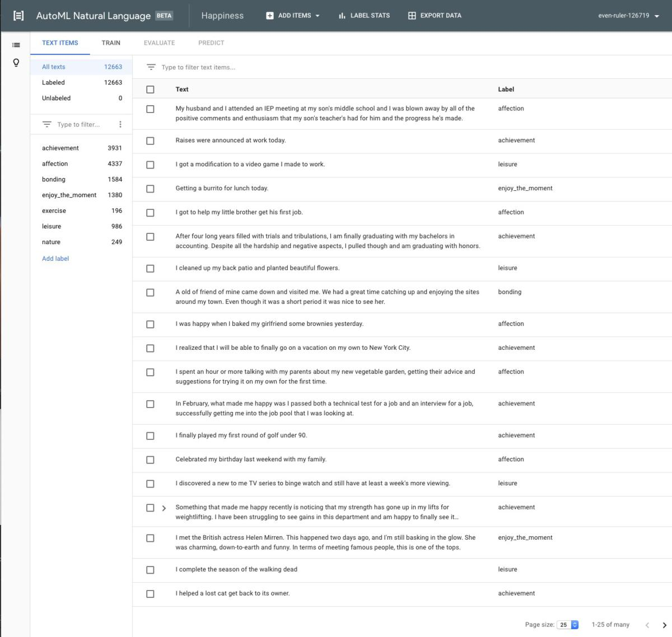This screenshot has height=637, width=672.
Task: Filter by the bonding label
Action: click(81, 179)
